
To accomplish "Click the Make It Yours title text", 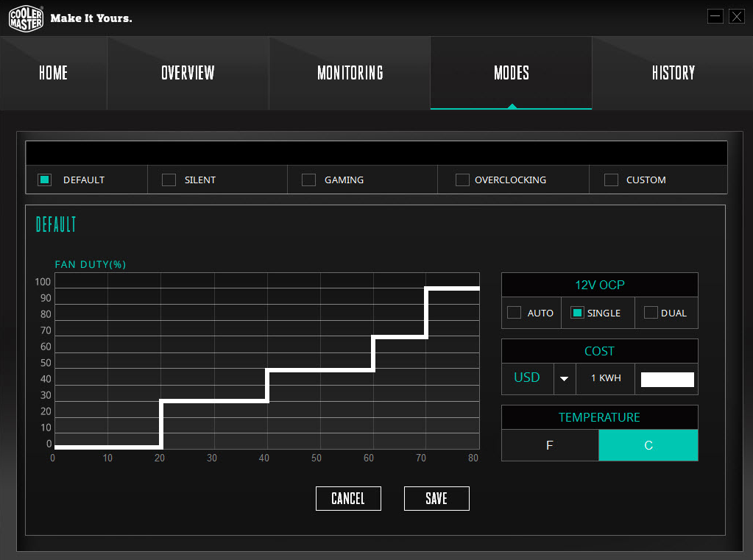I will point(91,18).
